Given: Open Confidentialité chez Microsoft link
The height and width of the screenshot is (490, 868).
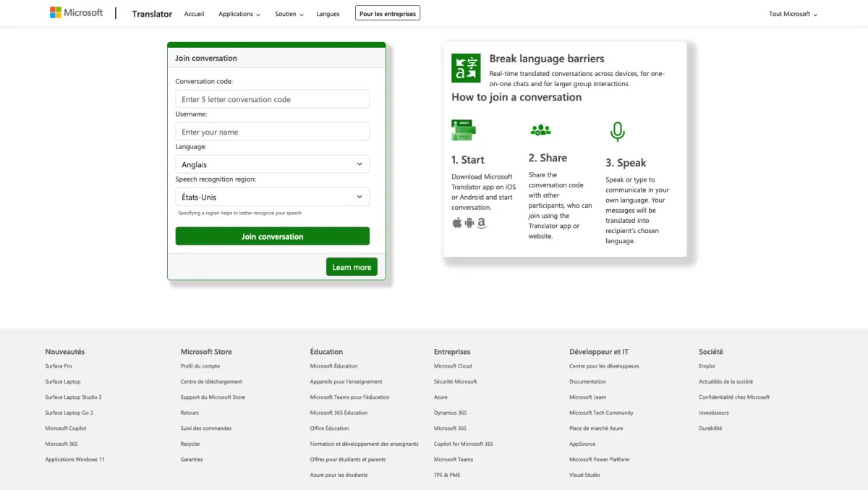Looking at the screenshot, I should tap(734, 397).
